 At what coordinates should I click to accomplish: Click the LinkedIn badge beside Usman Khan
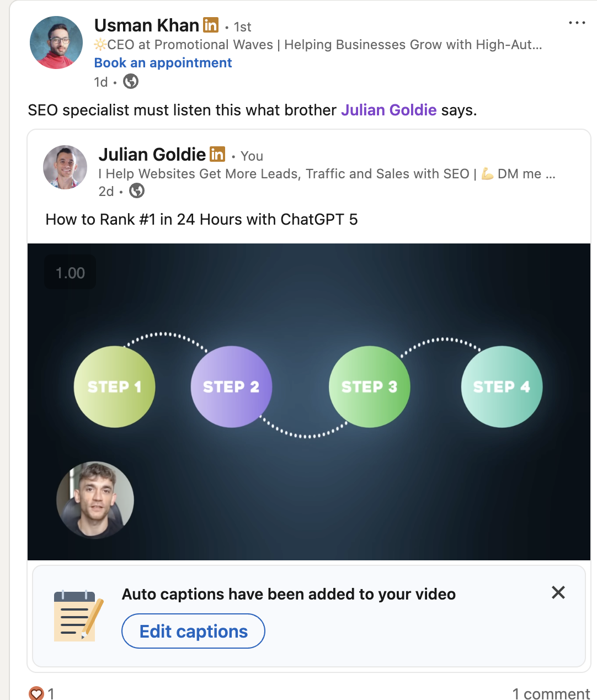(x=211, y=25)
